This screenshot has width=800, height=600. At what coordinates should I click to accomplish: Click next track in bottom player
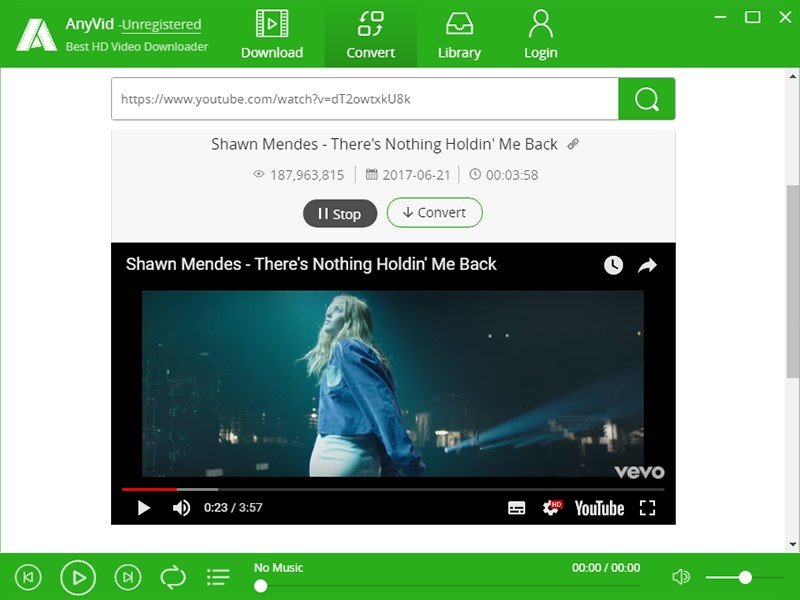tap(128, 577)
